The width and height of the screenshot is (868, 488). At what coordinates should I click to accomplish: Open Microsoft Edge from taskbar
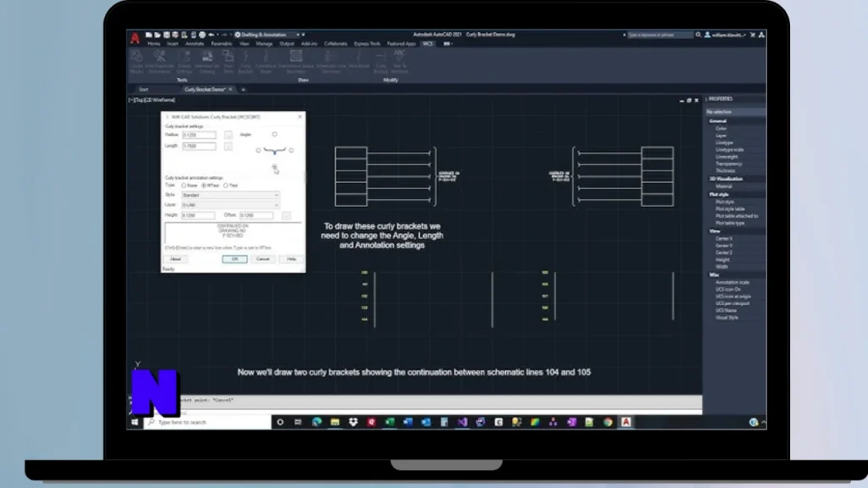(317, 422)
